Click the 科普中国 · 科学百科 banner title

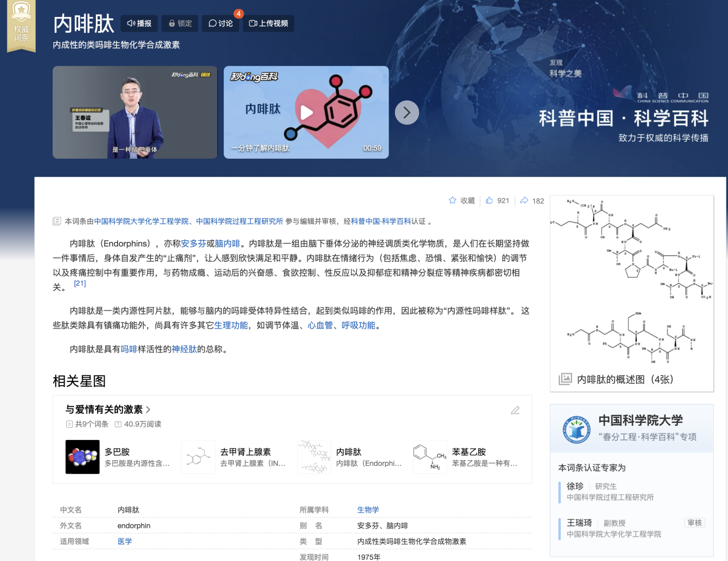[x=623, y=118]
